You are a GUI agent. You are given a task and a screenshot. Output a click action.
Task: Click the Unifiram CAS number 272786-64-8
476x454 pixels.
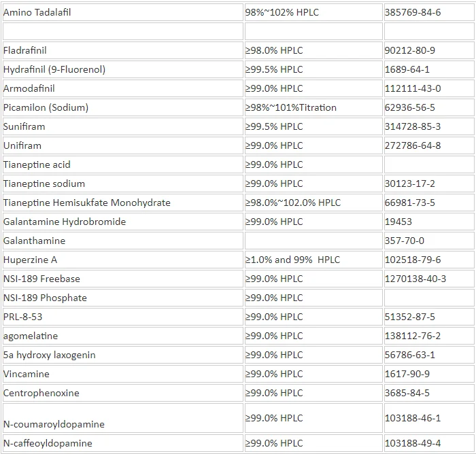coord(412,145)
